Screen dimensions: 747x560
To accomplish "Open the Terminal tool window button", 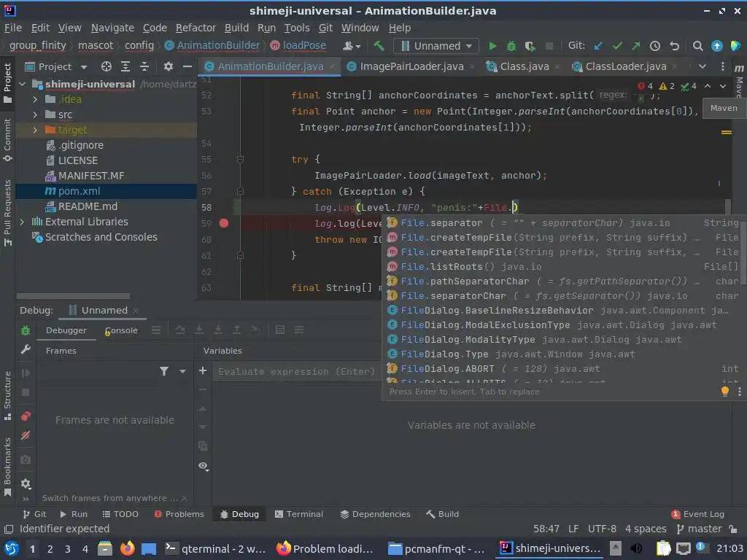I will pyautogui.click(x=298, y=514).
